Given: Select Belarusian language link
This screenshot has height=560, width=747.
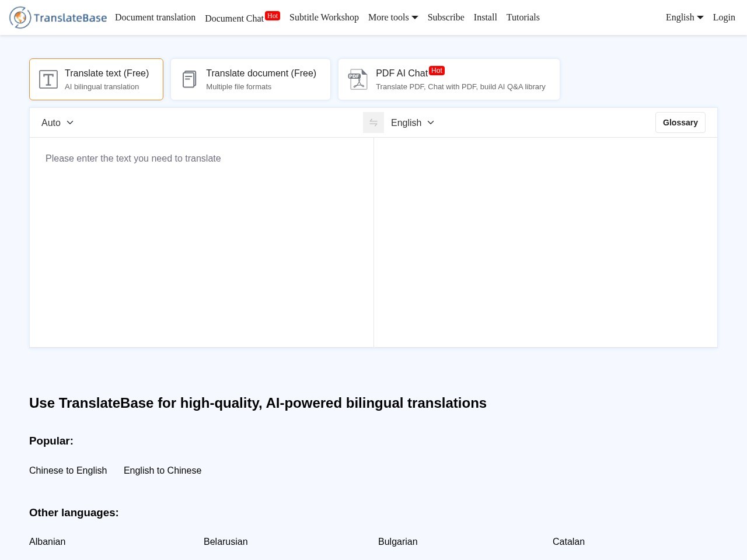Looking at the screenshot, I should pos(226,541).
